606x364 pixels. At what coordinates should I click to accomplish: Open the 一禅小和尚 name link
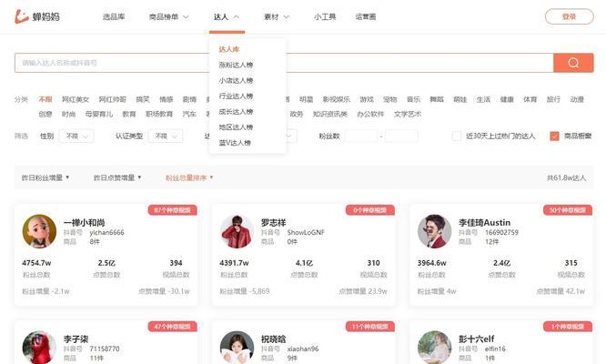point(85,223)
